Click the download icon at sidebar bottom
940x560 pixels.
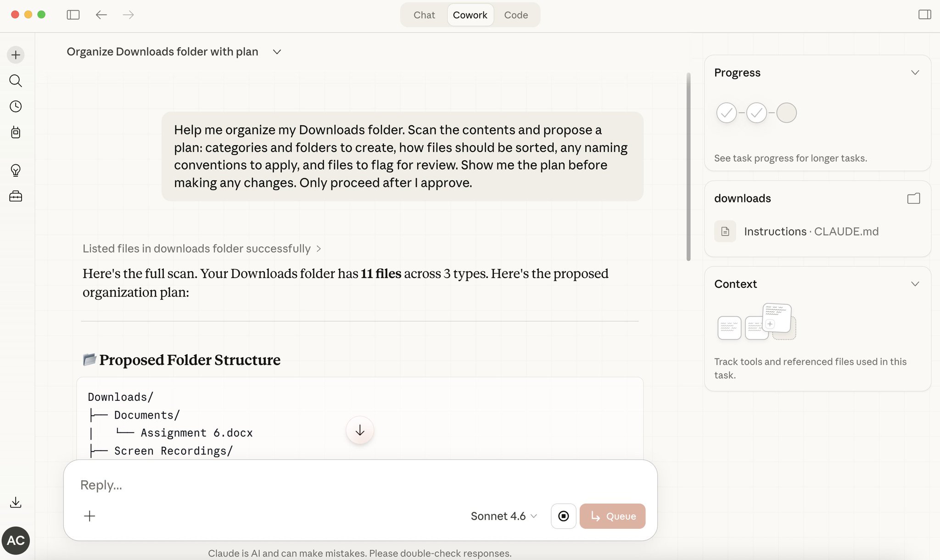coord(16,502)
